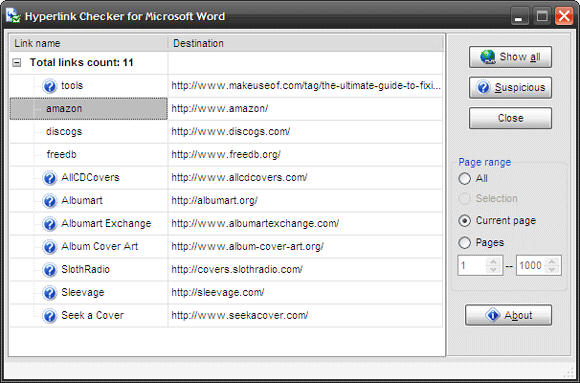Screen dimensions: 580x383
Task: Select the disabled Selection radio option
Action: tap(464, 199)
